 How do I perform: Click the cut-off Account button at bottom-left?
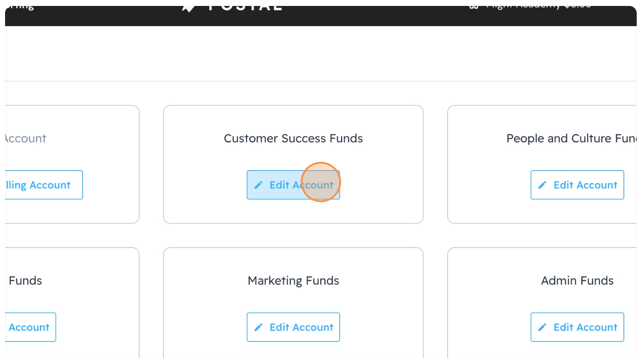click(x=28, y=327)
